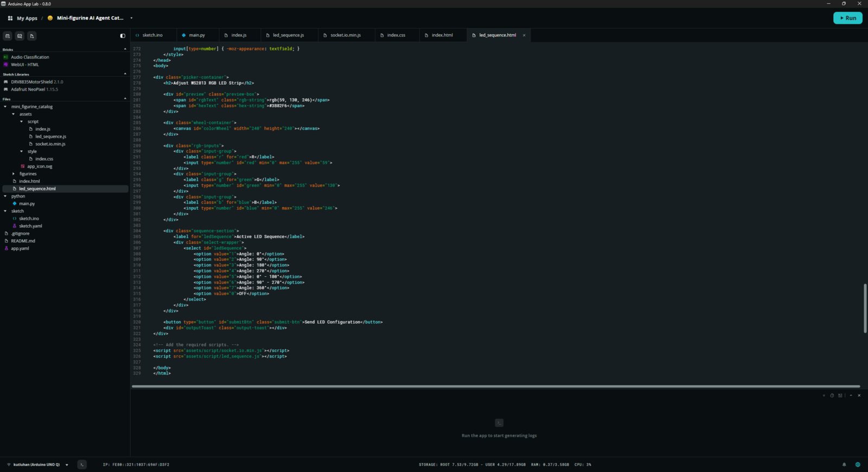Open sketch.yaml in the file tree
Screen dimensions: 868x472
(x=30, y=226)
